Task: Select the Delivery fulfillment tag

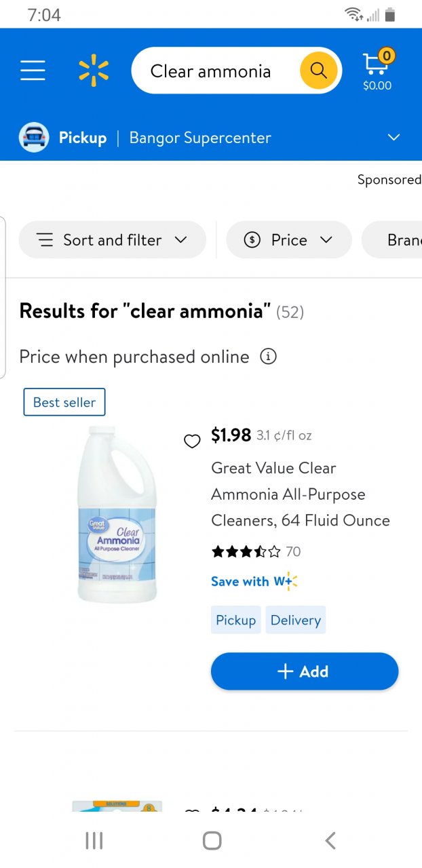Action: (295, 620)
